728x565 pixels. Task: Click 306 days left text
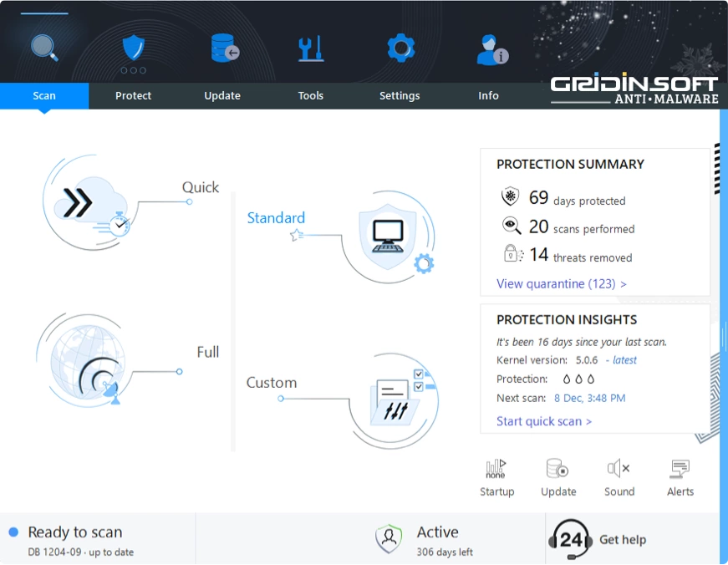pyautogui.click(x=445, y=552)
